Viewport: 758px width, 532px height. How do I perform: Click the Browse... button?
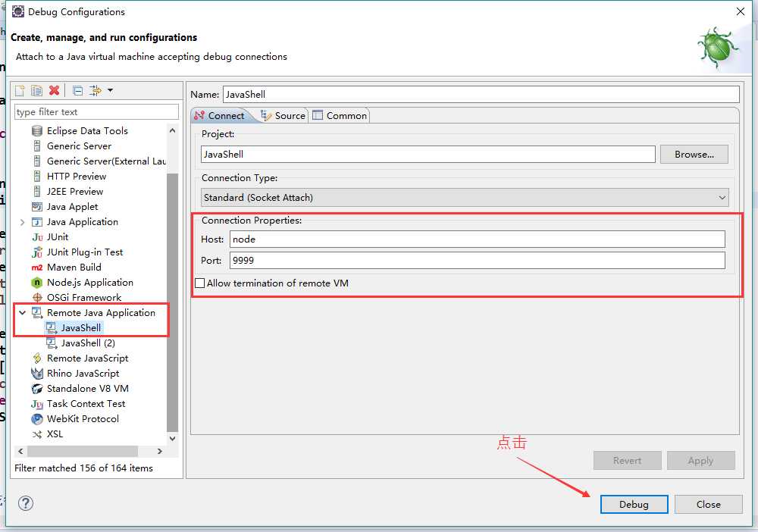694,154
